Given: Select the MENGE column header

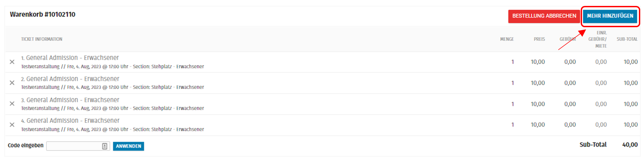Looking at the screenshot, I should pyautogui.click(x=507, y=39).
